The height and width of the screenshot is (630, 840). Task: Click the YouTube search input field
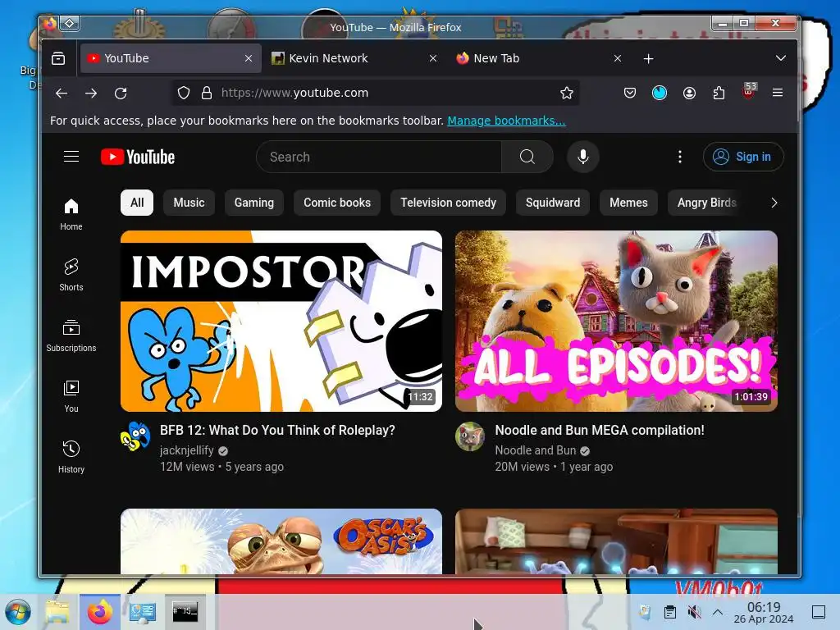click(x=379, y=157)
